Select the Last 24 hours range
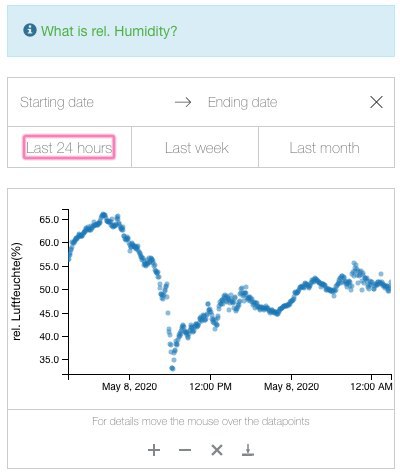Screen dimensions: 400x473 click(69, 147)
